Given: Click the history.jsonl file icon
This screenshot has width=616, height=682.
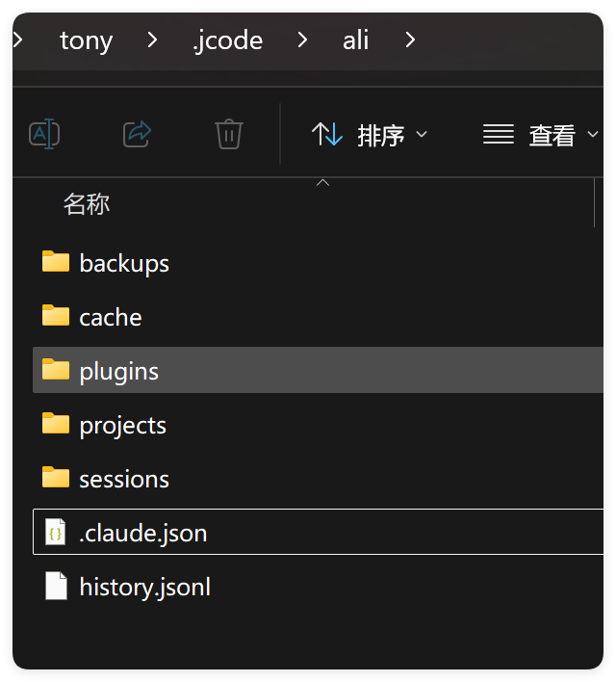Looking at the screenshot, I should click(x=56, y=587).
